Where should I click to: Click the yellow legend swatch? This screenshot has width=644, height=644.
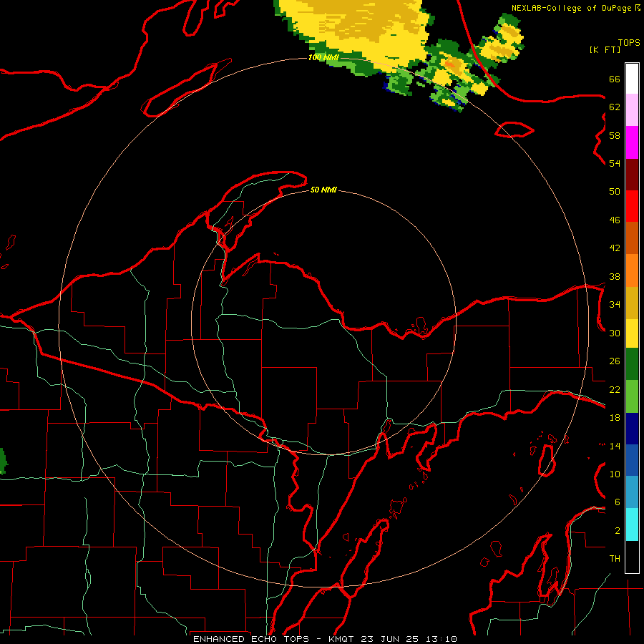[x=632, y=333]
